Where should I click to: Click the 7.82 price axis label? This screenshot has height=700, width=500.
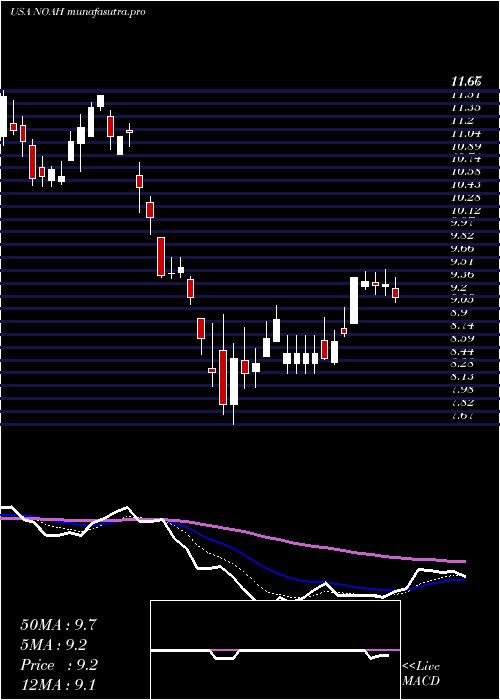pyautogui.click(x=462, y=404)
